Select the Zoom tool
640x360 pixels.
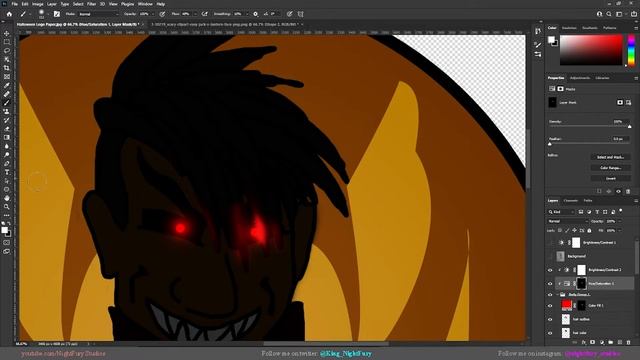(x=7, y=207)
